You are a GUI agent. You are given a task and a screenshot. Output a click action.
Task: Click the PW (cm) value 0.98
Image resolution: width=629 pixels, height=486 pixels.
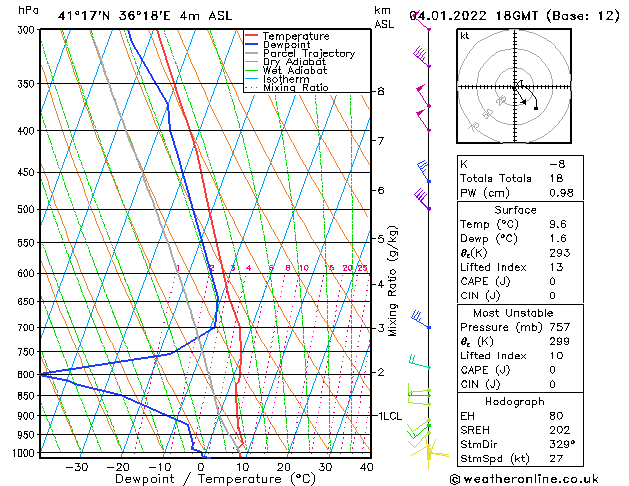(561, 193)
